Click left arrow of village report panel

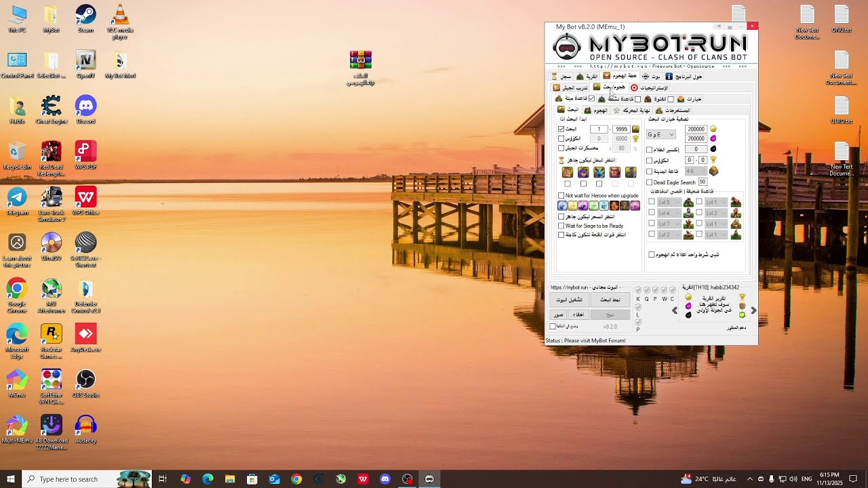[675, 310]
